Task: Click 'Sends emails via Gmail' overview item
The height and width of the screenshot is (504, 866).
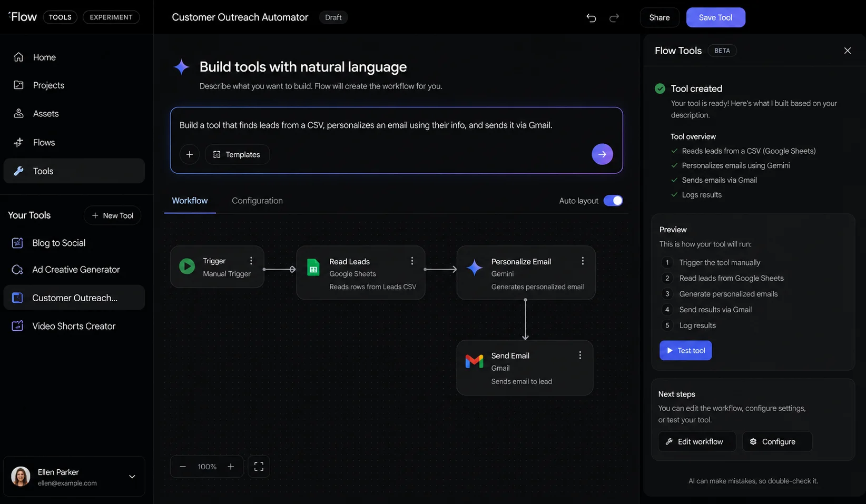Action: (719, 180)
